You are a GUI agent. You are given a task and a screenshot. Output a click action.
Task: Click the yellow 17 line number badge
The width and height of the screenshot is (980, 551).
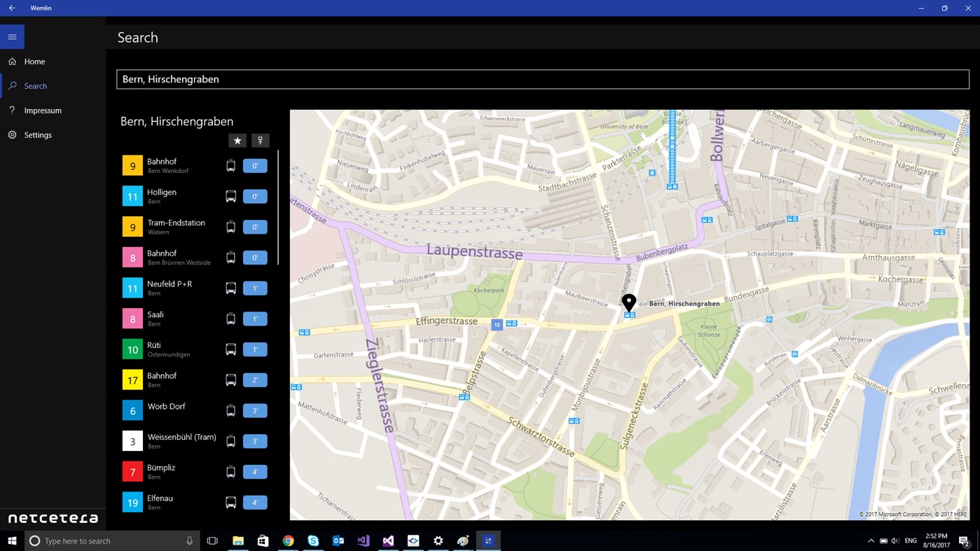132,379
